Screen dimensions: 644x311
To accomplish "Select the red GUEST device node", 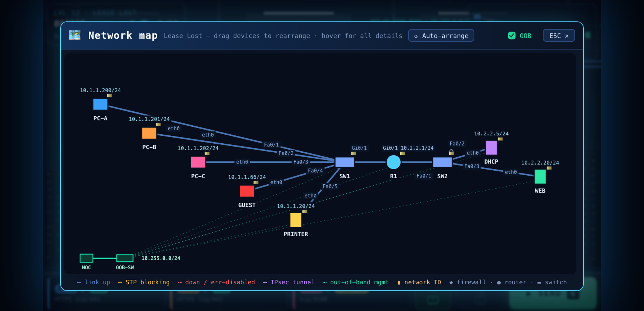I will tap(247, 191).
